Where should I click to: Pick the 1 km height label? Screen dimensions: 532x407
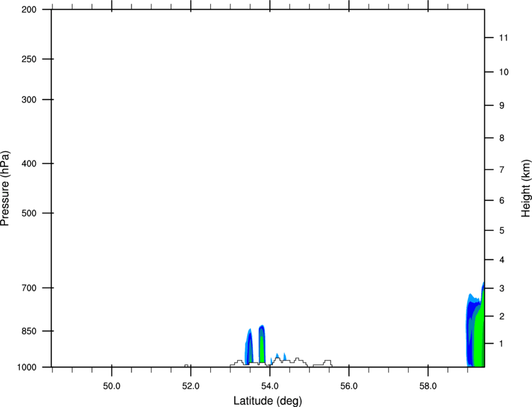click(x=501, y=344)
